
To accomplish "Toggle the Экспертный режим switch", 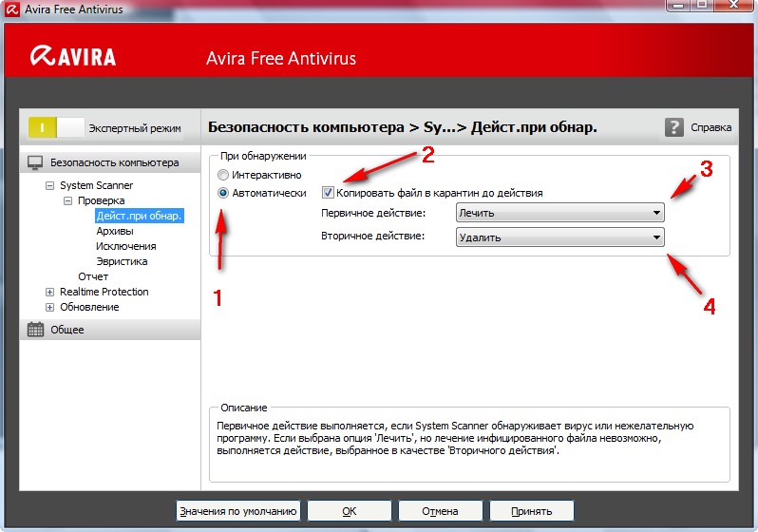I will tap(56, 127).
